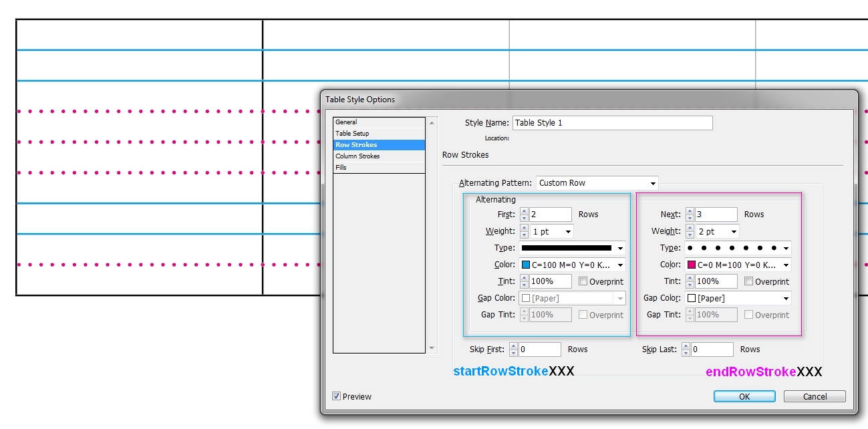Open the 1 pt Weight dropdown
Image resolution: width=868 pixels, height=429 pixels.
[551, 231]
